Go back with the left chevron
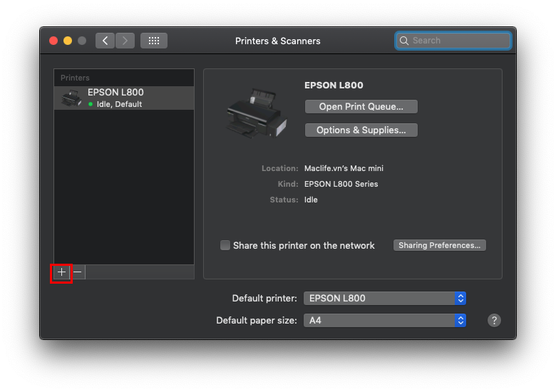This screenshot has width=556, height=392. [x=105, y=41]
